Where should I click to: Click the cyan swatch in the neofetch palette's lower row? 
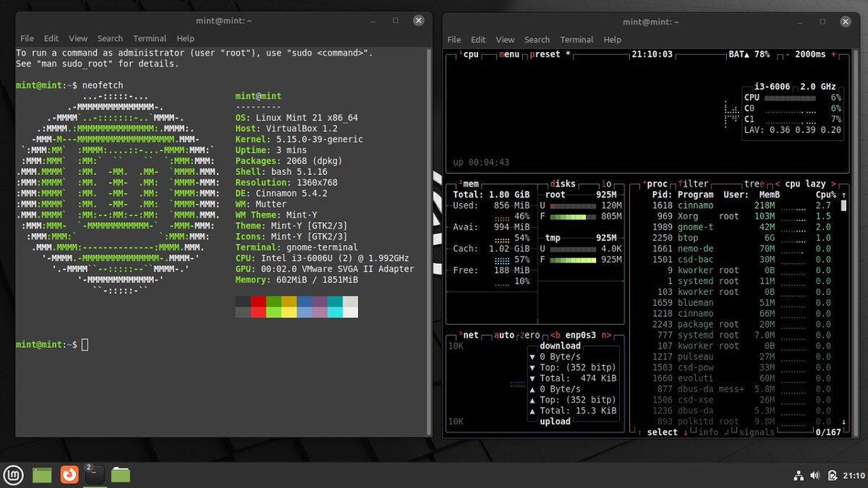335,312
